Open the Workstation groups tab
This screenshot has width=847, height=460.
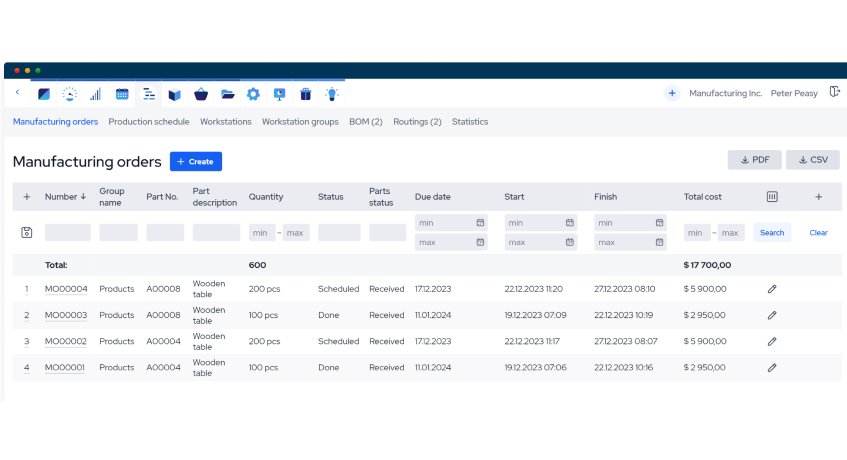pos(300,122)
